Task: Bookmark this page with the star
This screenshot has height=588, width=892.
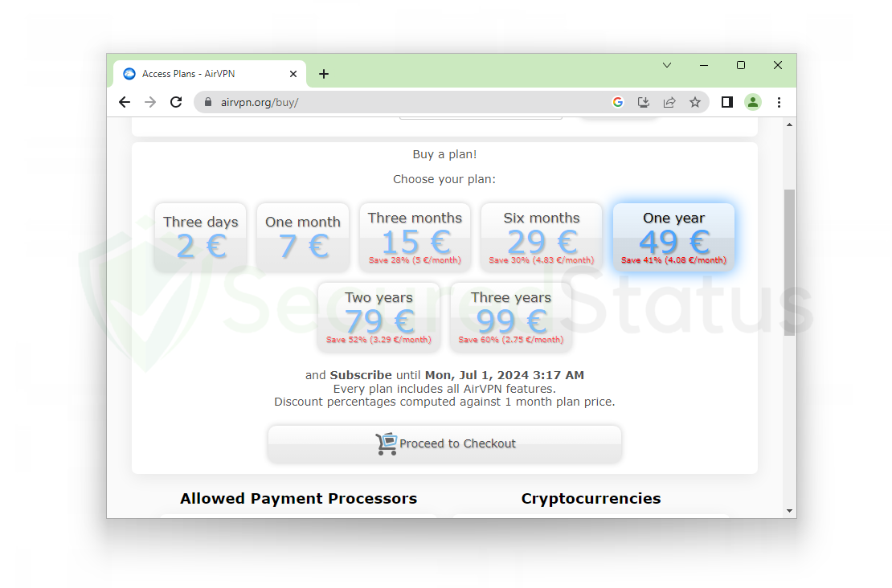Action: 695,102
